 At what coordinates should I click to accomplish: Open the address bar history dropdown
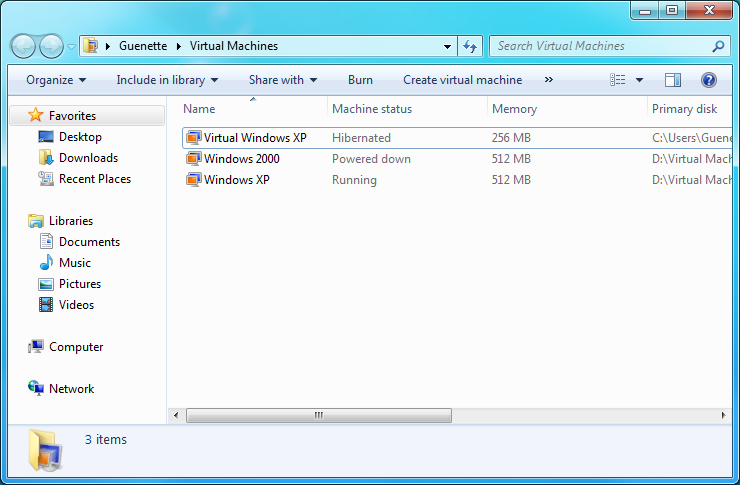coord(447,46)
